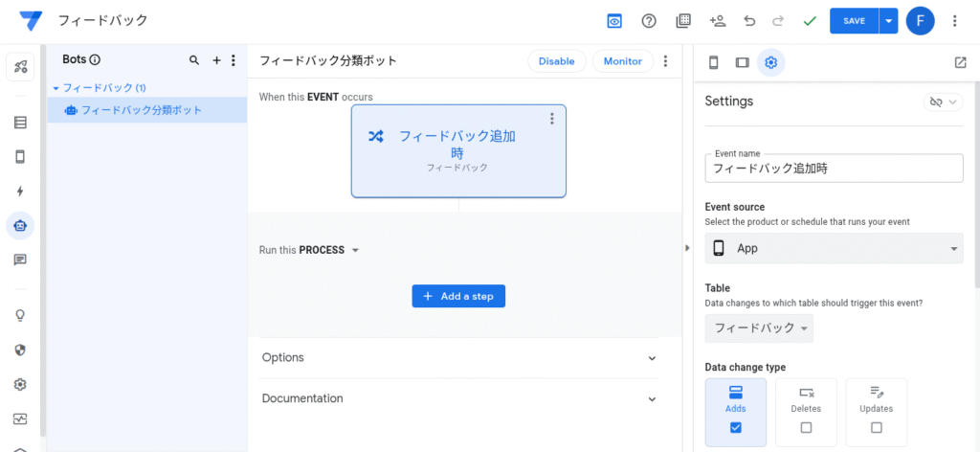This screenshot has width=980, height=452.
Task: Check the Deletes data change type
Action: [x=806, y=427]
